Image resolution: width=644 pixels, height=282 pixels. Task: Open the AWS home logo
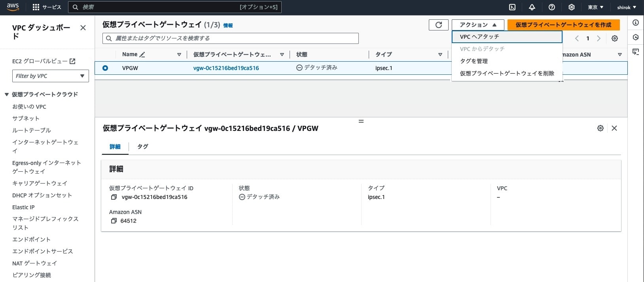click(13, 7)
